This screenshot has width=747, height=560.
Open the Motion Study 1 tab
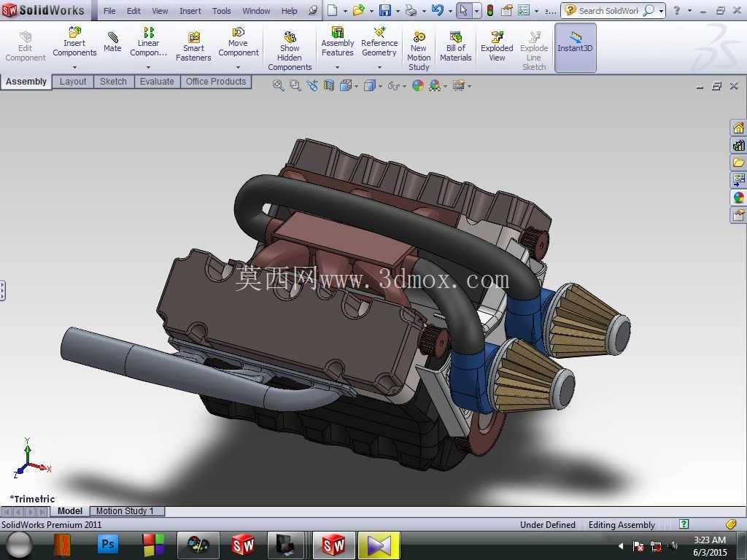125,511
